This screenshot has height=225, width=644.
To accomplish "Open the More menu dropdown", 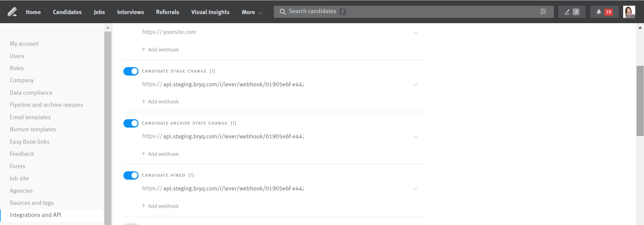I will [252, 12].
